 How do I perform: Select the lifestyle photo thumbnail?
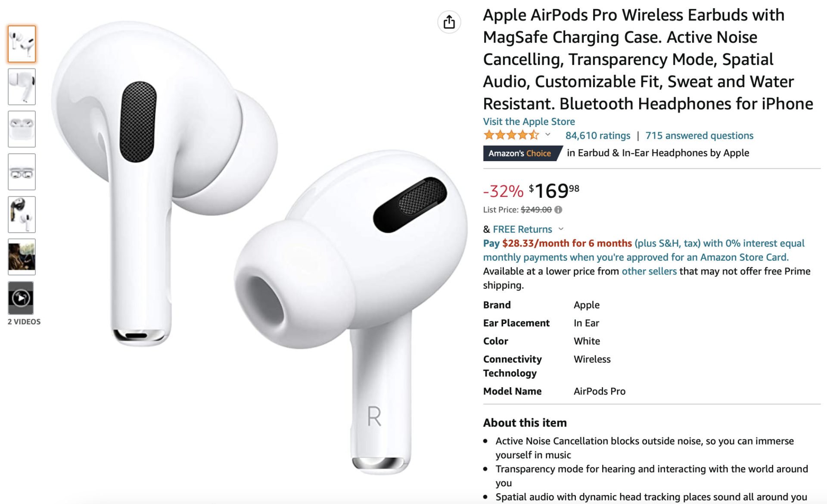click(22, 257)
